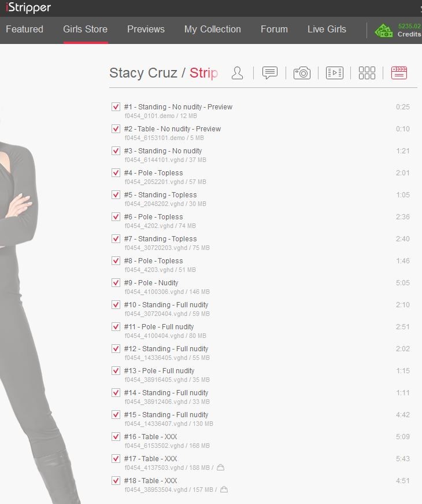422x504 pixels.
Task: Uncheck the checkbox for clip #16
Action: tap(116, 437)
